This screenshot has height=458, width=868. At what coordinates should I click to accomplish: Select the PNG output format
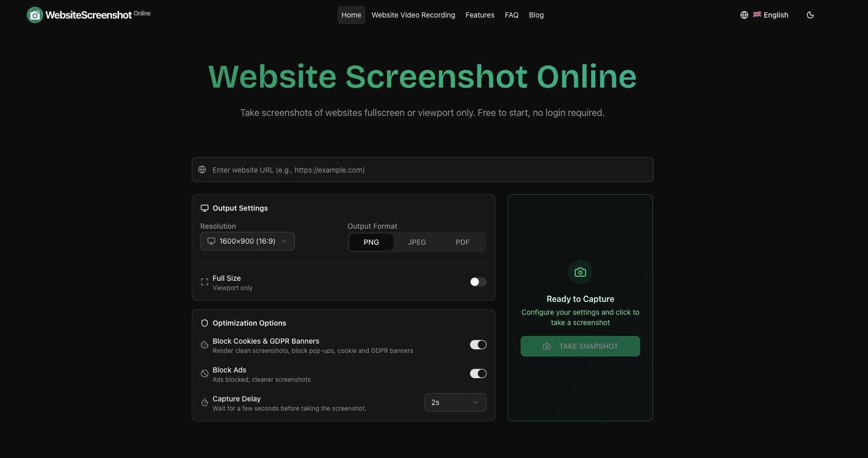(x=371, y=242)
